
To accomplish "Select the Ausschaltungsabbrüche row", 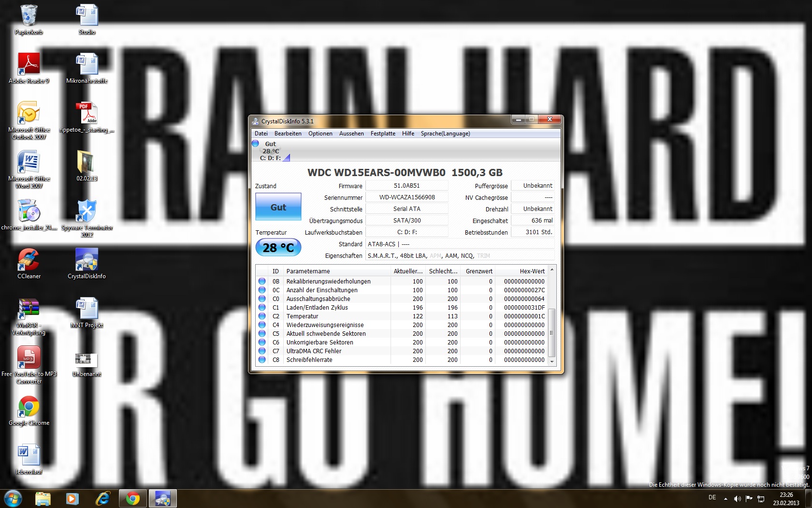I will (402, 299).
